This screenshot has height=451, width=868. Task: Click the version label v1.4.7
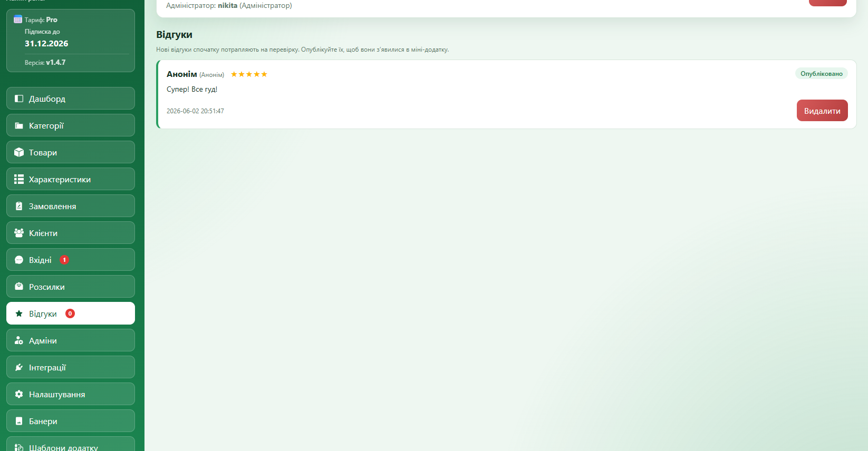56,62
